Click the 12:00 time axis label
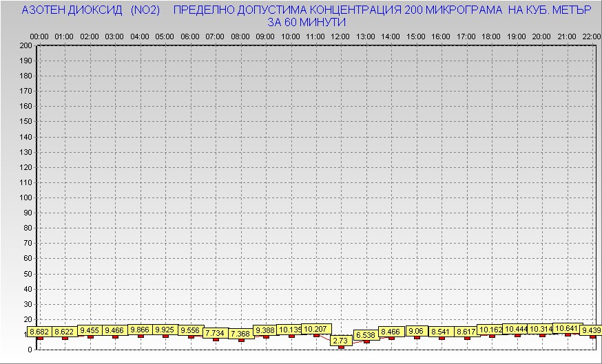This screenshot has height=364, width=602. (x=340, y=36)
